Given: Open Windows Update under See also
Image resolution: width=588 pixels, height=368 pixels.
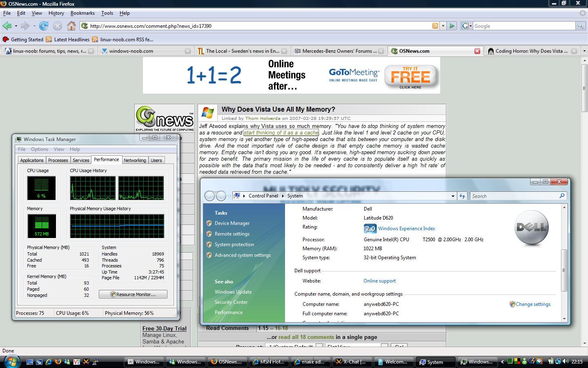Looking at the screenshot, I should click(x=233, y=292).
